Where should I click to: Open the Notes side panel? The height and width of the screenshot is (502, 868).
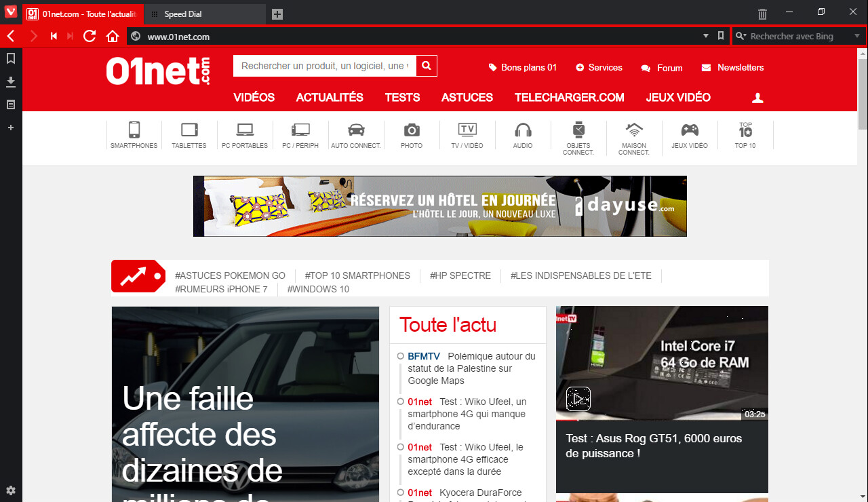pos(11,104)
